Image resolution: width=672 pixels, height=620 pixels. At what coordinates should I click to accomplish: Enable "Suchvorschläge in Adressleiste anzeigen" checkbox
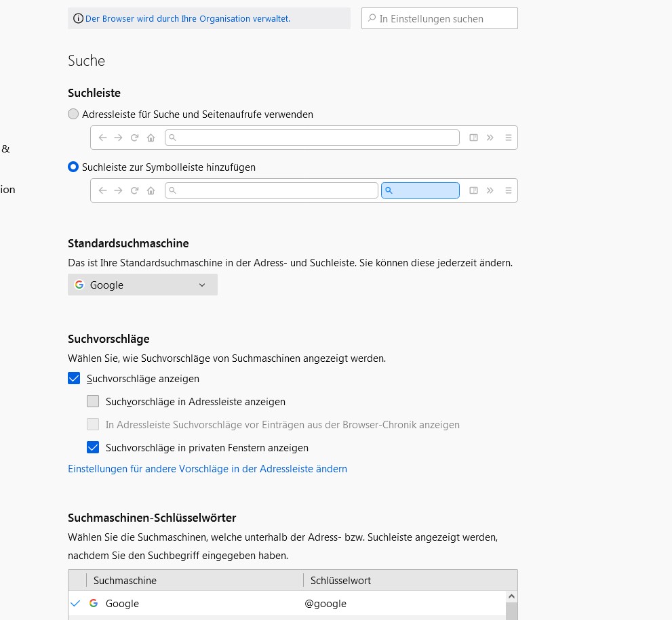93,402
